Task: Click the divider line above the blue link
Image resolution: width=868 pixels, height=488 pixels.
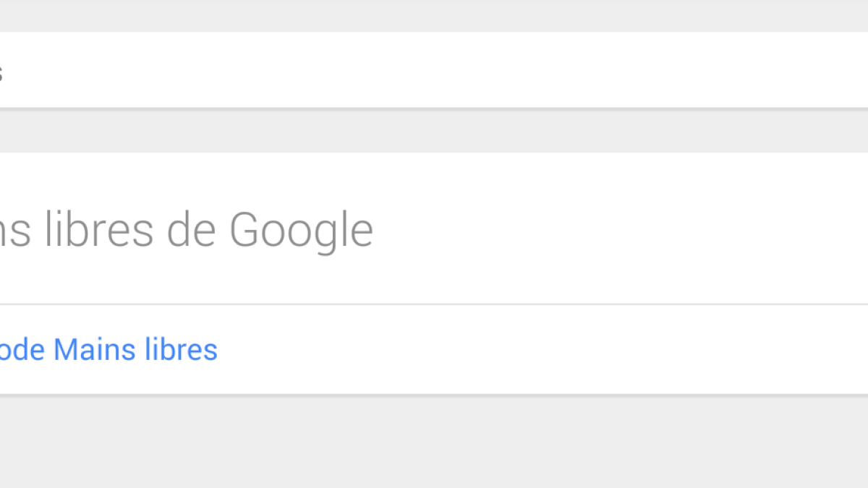Action: [434, 304]
